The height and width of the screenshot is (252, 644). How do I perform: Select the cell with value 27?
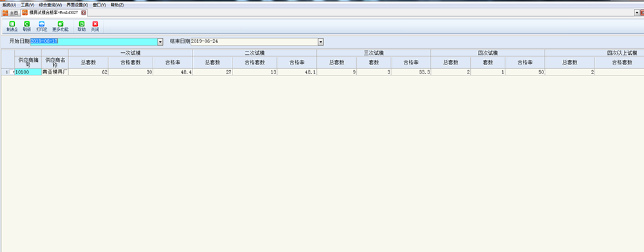pyautogui.click(x=213, y=72)
